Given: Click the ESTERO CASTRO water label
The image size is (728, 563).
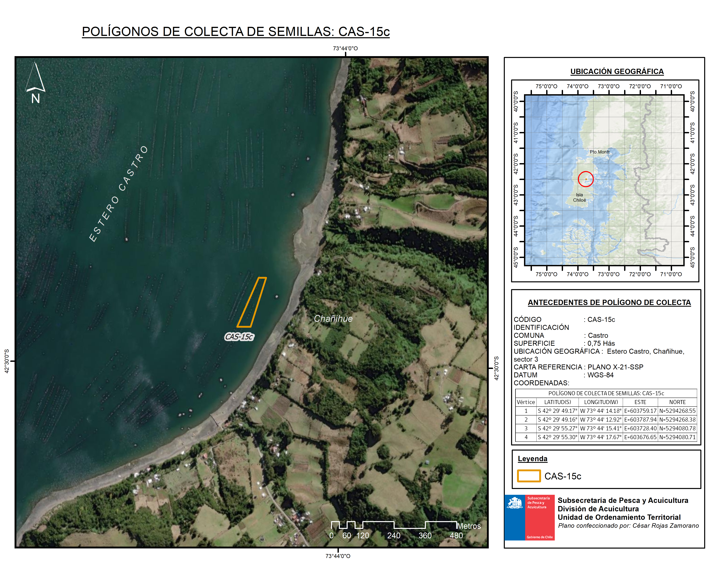Looking at the screenshot, I should (119, 193).
